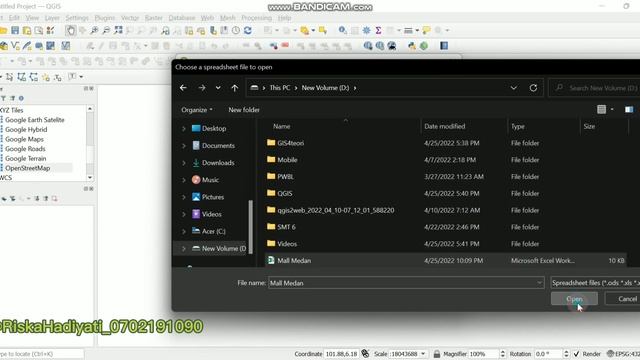
Task: Open the Organize dropdown
Action: coord(197,110)
